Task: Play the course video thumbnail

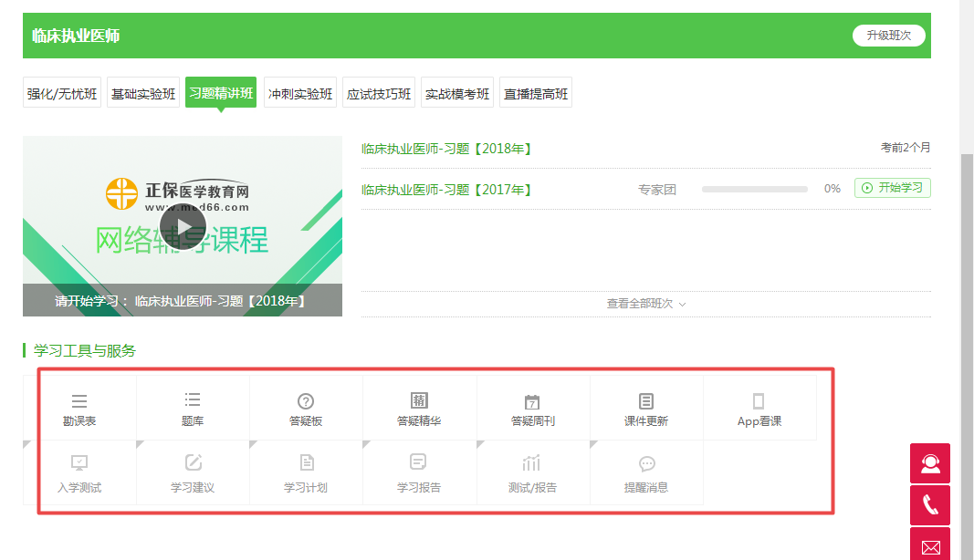Action: click(x=183, y=226)
